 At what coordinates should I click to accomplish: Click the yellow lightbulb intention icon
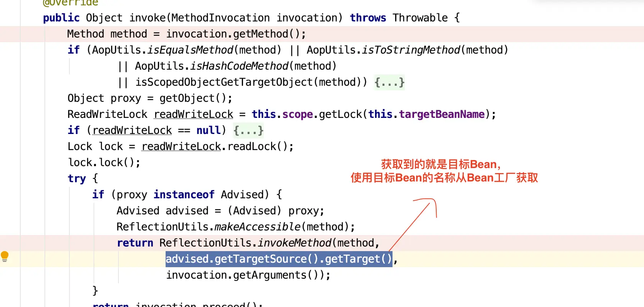coord(5,256)
